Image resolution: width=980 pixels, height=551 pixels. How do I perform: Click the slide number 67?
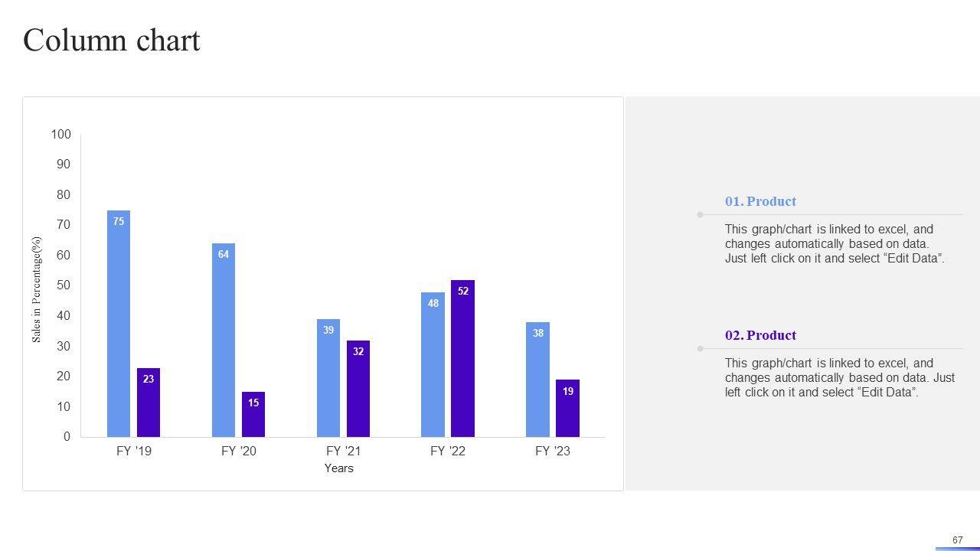coord(957,540)
